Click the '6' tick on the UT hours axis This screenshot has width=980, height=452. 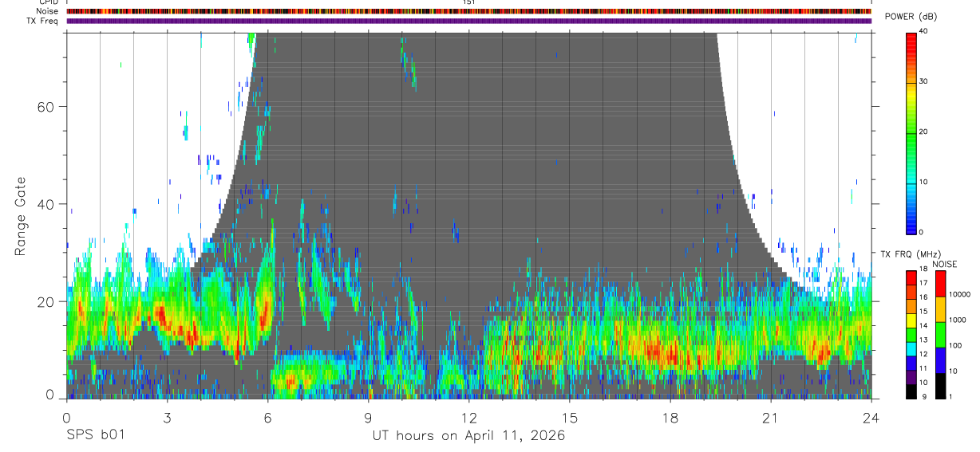pyautogui.click(x=267, y=418)
